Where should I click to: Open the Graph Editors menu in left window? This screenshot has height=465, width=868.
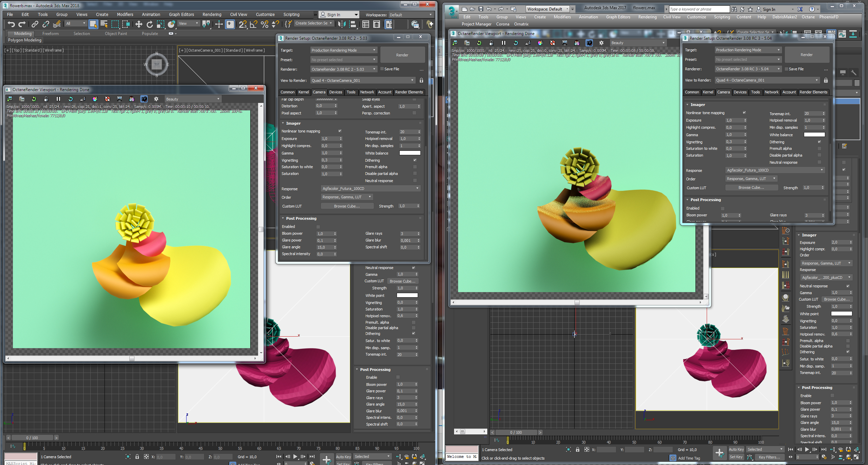[x=181, y=15]
